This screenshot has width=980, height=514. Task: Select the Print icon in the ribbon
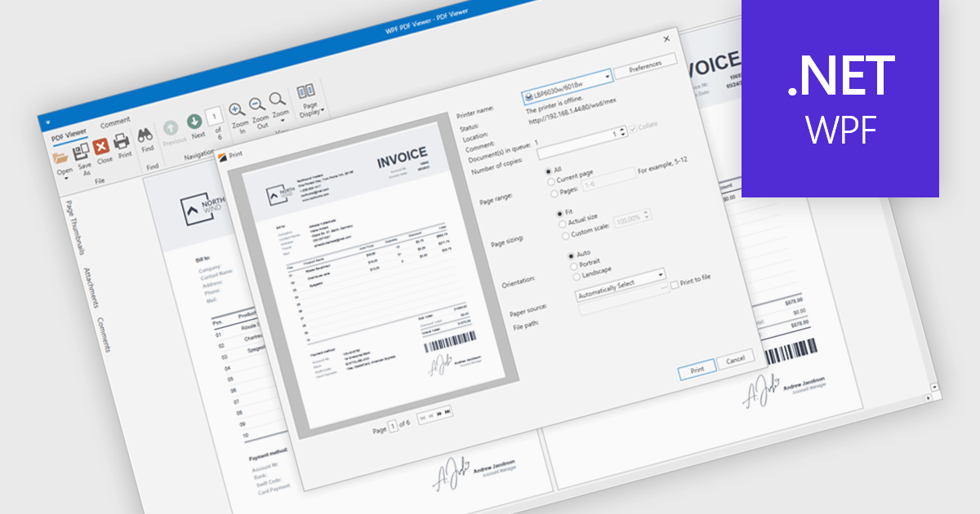[122, 142]
